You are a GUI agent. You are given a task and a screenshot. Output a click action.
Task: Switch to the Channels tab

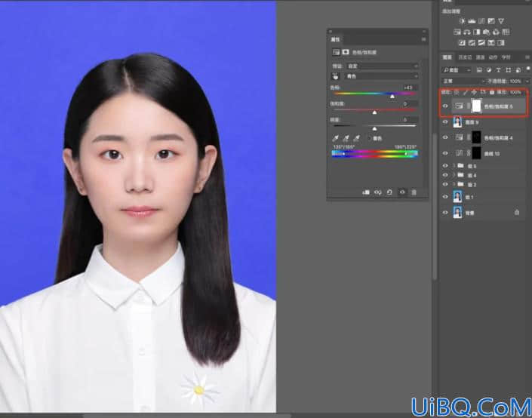pos(481,57)
